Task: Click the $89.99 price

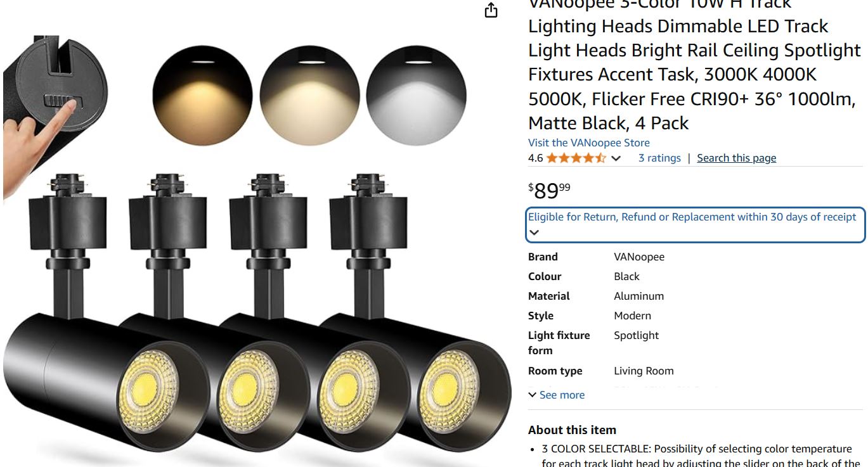Action: pos(549,190)
